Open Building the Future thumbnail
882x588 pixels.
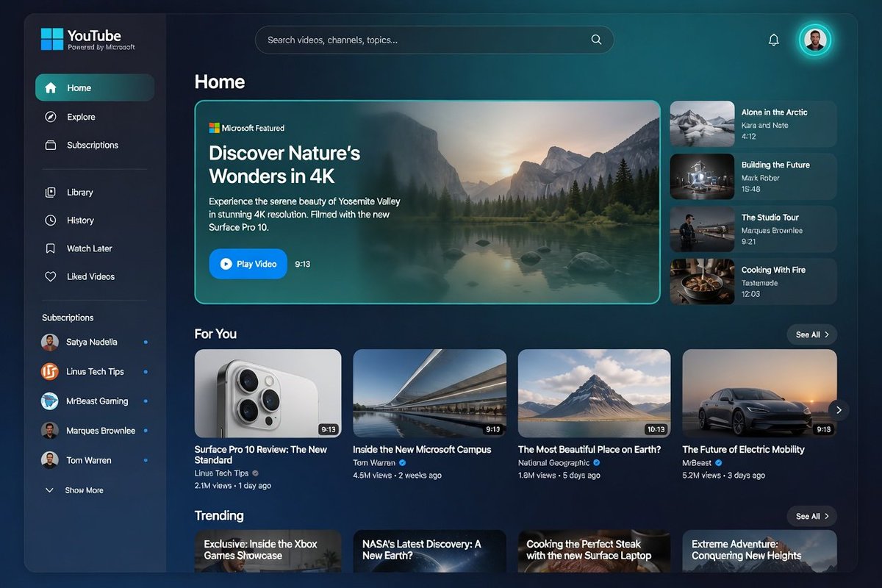coord(702,176)
